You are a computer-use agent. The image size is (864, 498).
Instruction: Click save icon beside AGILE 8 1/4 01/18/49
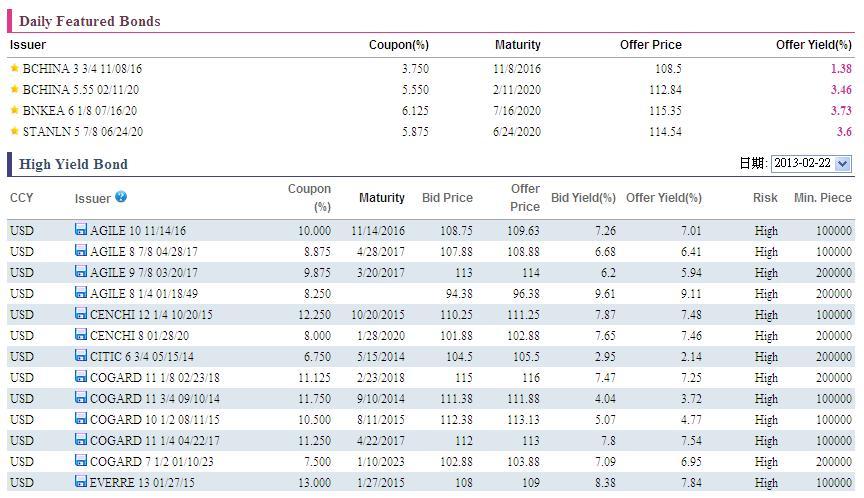pos(81,293)
